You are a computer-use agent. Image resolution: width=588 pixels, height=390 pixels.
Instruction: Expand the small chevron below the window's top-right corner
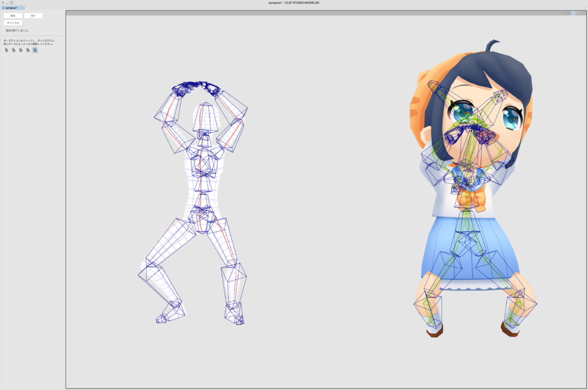(x=585, y=7)
